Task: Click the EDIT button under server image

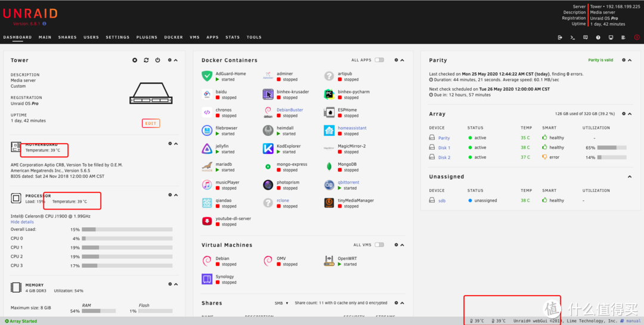Action: point(151,123)
